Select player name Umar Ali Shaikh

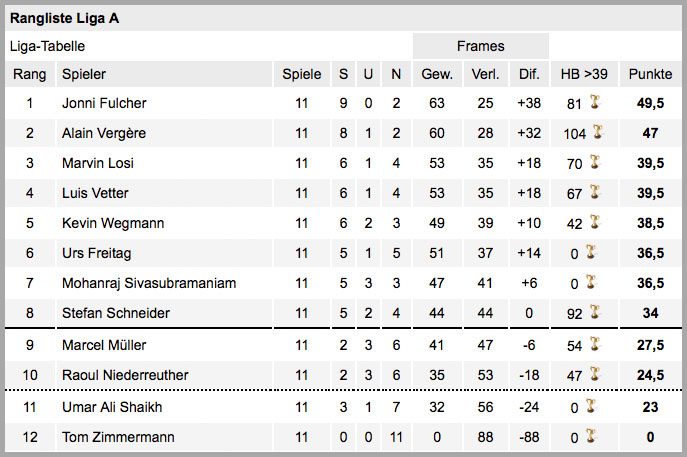click(x=112, y=407)
